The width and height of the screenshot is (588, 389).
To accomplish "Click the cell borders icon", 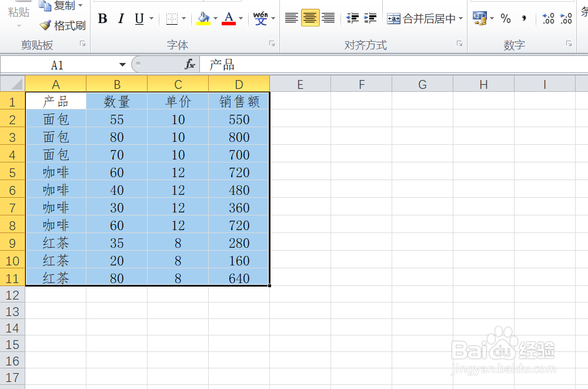I will pos(172,18).
